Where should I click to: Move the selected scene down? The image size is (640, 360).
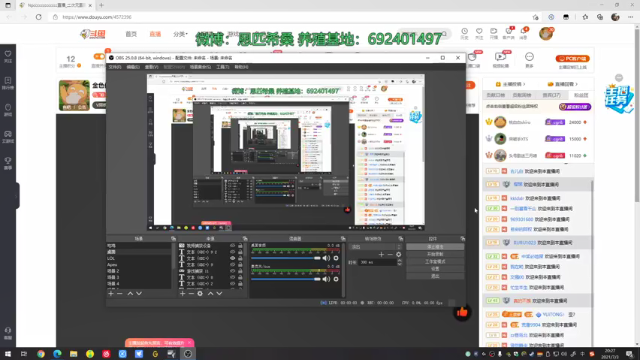coord(139,293)
